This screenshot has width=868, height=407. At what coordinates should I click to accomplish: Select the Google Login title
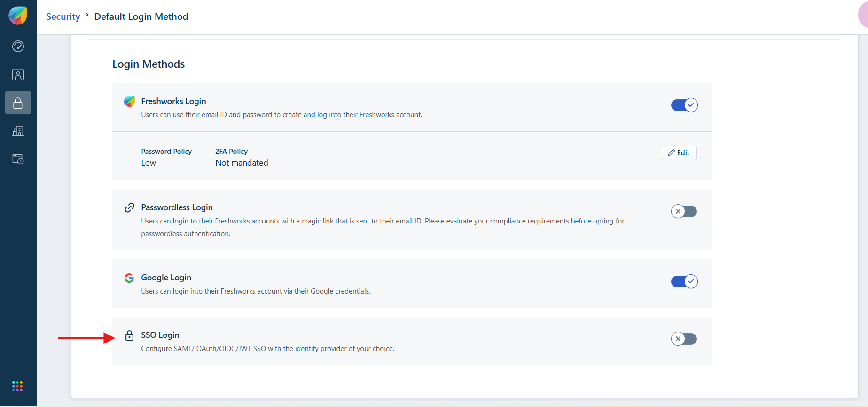pyautogui.click(x=166, y=278)
